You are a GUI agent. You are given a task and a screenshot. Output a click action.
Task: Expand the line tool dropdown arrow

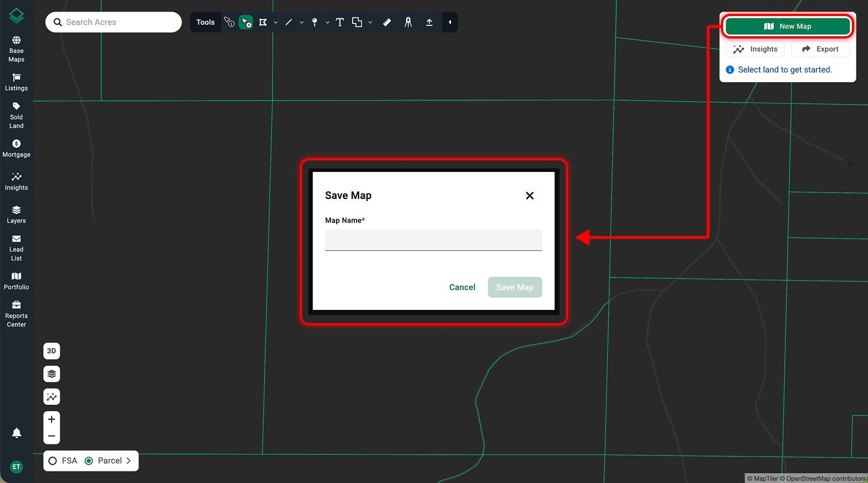302,22
